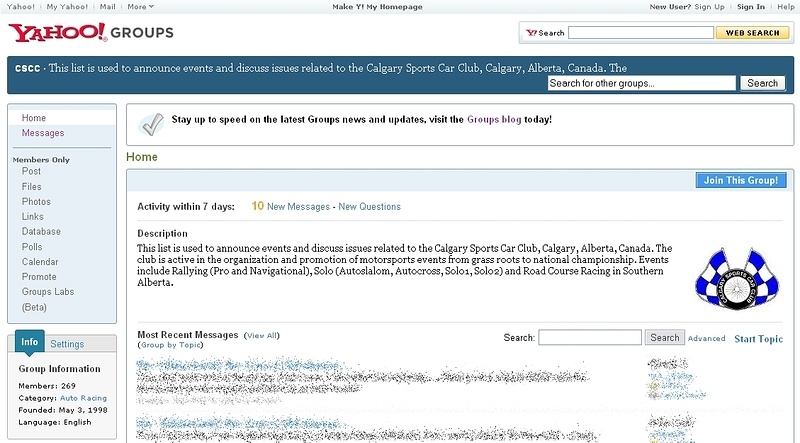Click the Join This Group! button
This screenshot has width=800, height=443.
click(740, 181)
